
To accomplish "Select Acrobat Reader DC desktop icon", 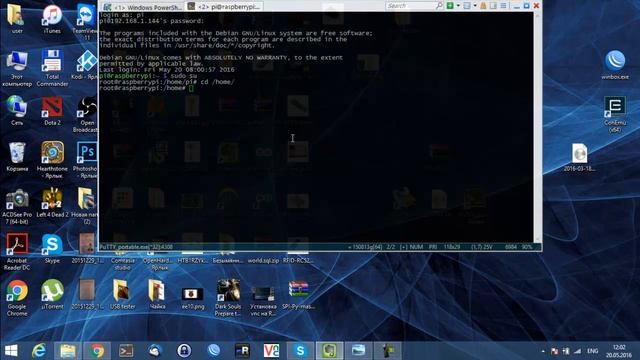I will point(17,252).
